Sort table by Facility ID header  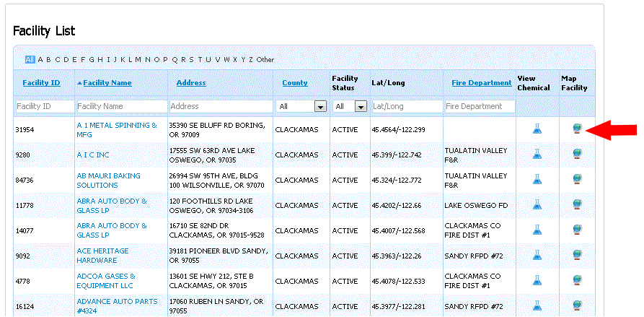tap(42, 82)
